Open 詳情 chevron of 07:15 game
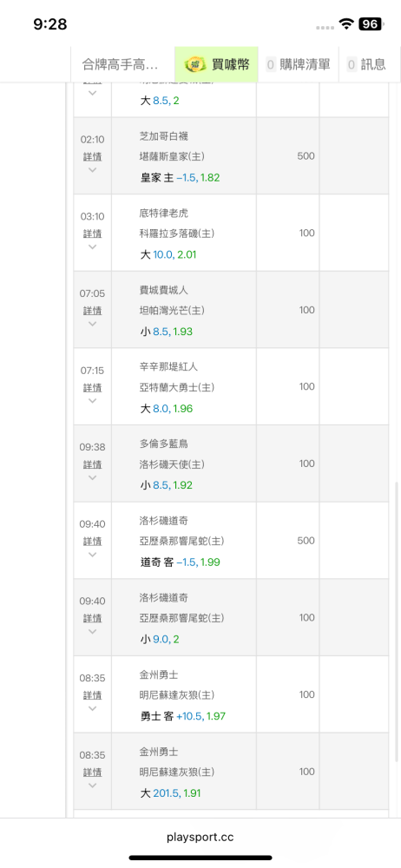This screenshot has width=401, height=868. coord(93,399)
